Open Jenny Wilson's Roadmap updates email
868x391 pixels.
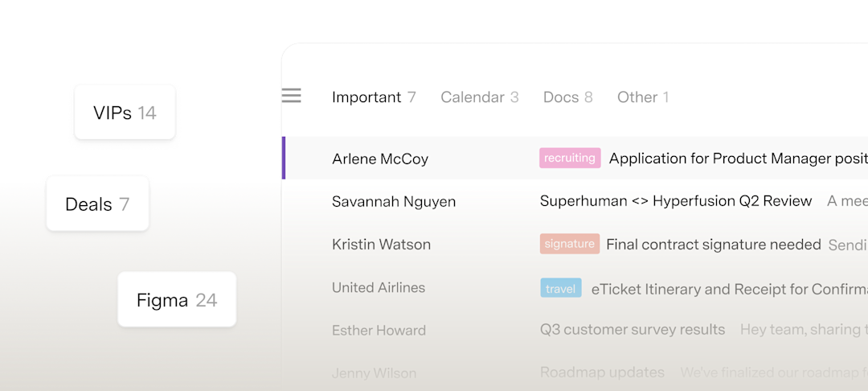tap(575, 372)
